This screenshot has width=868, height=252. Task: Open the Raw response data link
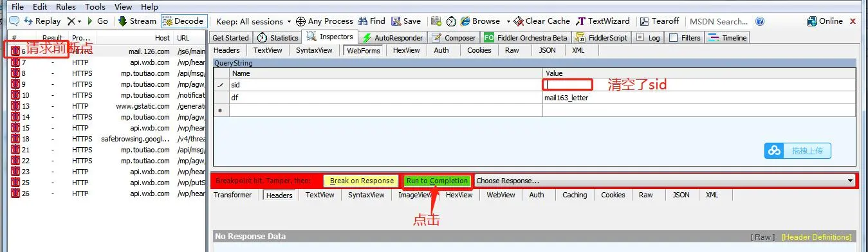pyautogui.click(x=763, y=237)
